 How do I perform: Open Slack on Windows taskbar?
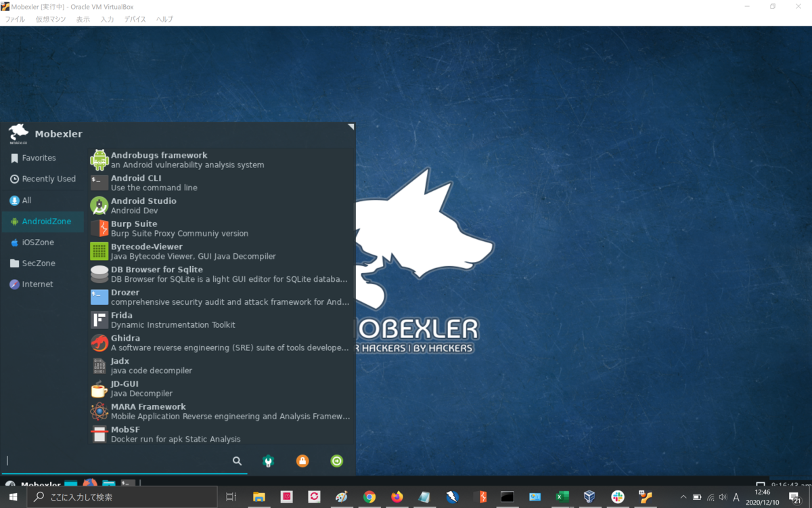pyautogui.click(x=618, y=497)
